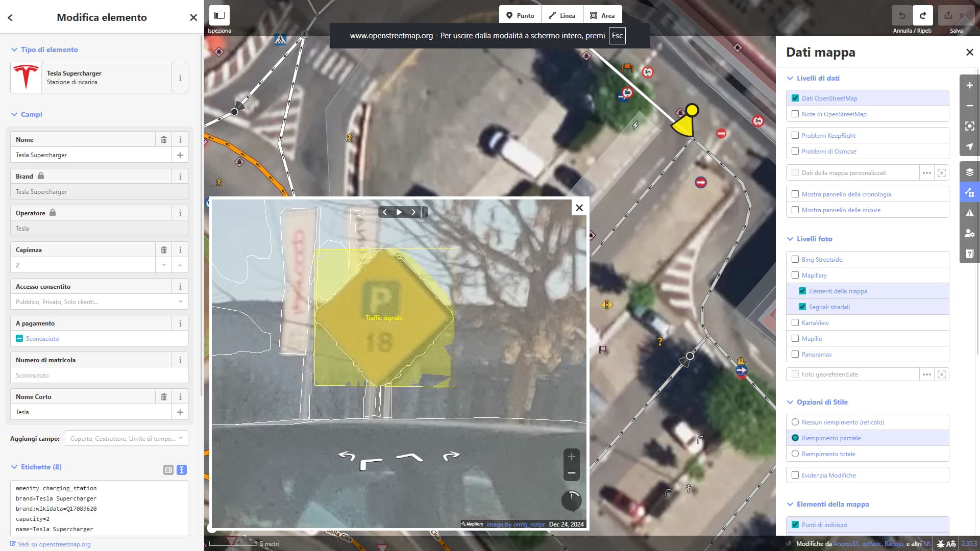Open the preferences pane
The height and width of the screenshot is (551, 980).
pyautogui.click(x=970, y=233)
